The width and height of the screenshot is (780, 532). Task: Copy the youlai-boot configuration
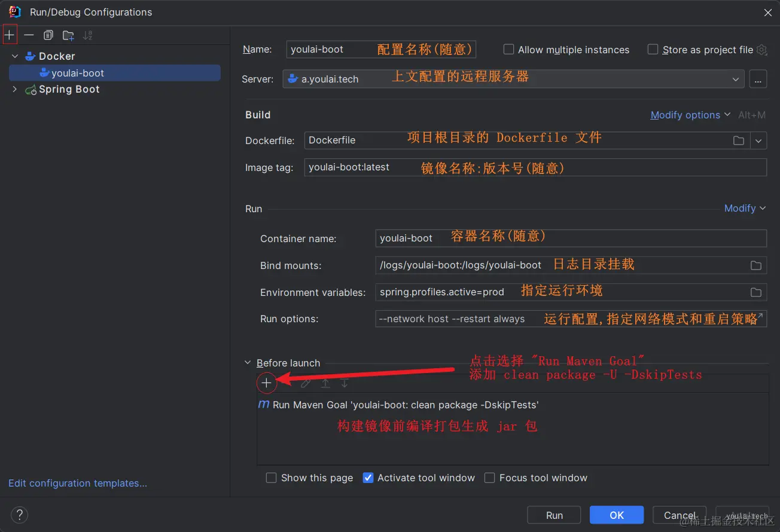pos(48,35)
